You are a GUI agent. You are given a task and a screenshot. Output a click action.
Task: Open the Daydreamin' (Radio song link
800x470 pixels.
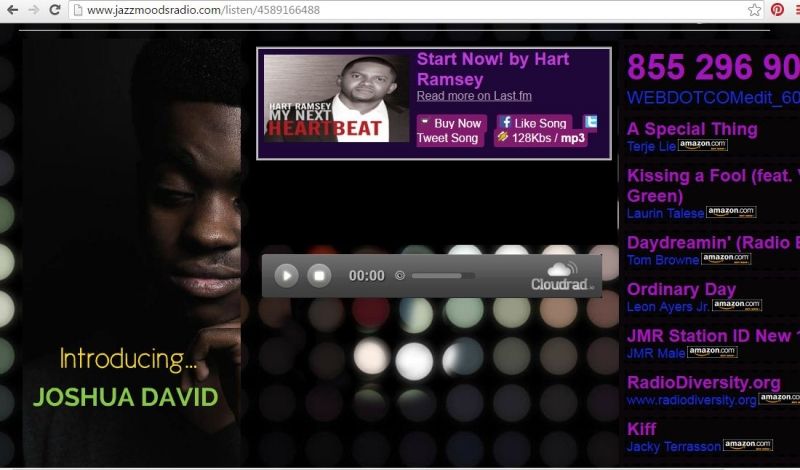(x=713, y=242)
